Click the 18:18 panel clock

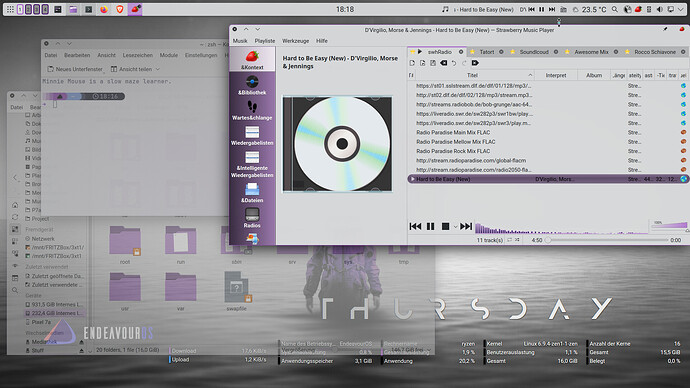click(x=345, y=9)
